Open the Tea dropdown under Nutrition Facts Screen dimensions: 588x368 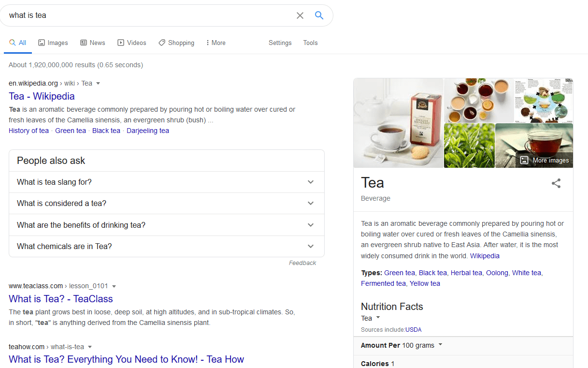(x=371, y=318)
